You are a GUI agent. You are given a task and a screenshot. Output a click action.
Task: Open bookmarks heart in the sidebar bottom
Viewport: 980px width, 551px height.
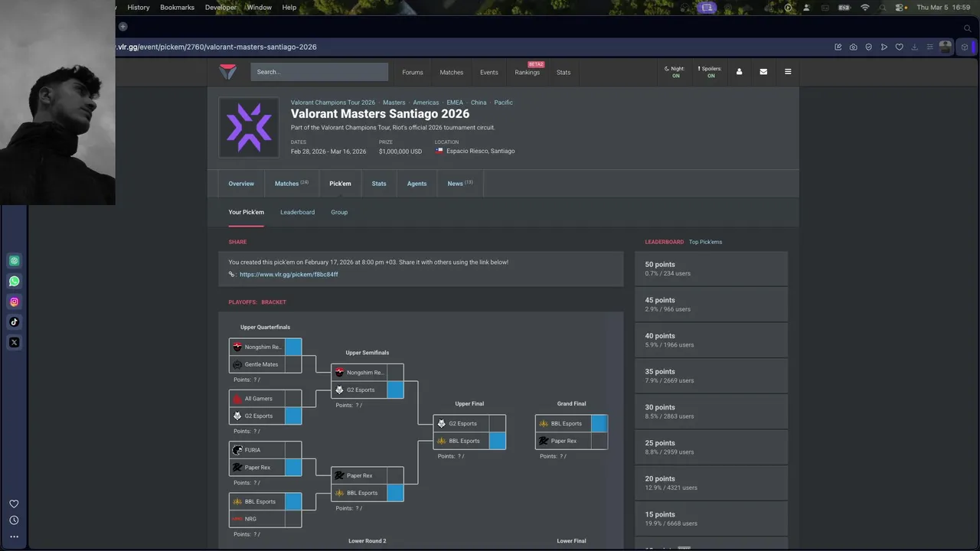pos(14,504)
